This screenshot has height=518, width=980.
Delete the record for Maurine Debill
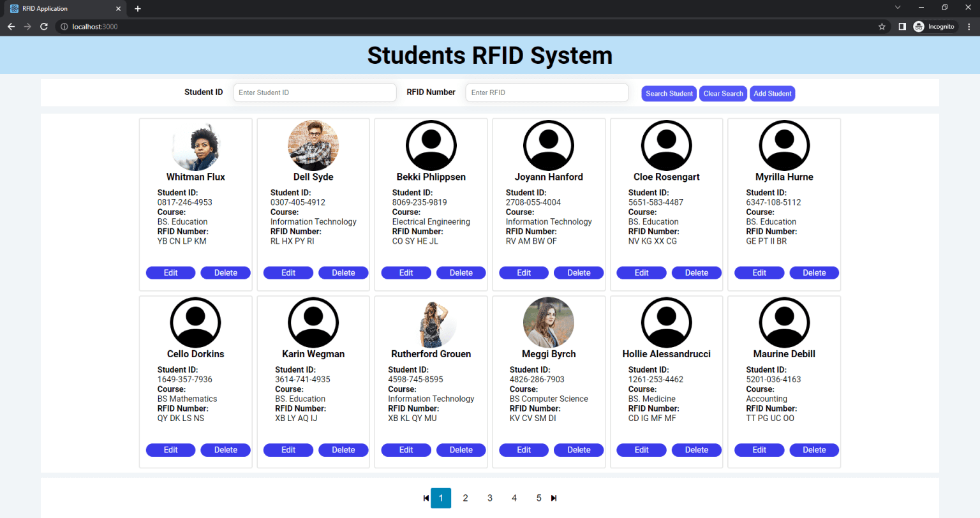coord(814,450)
